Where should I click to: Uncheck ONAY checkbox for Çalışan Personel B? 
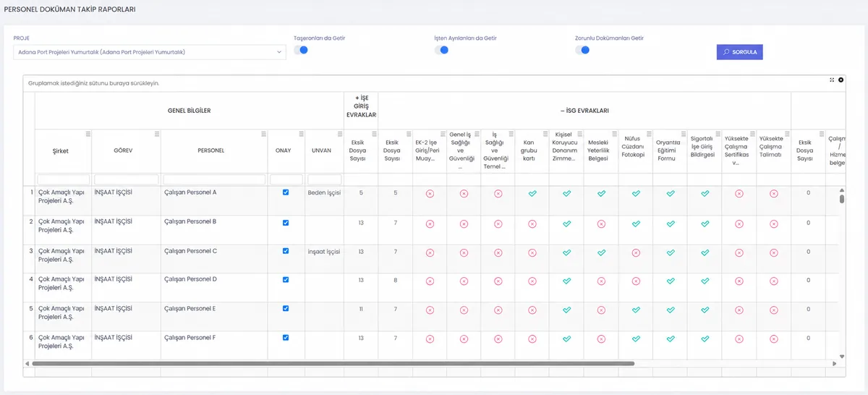(x=286, y=222)
